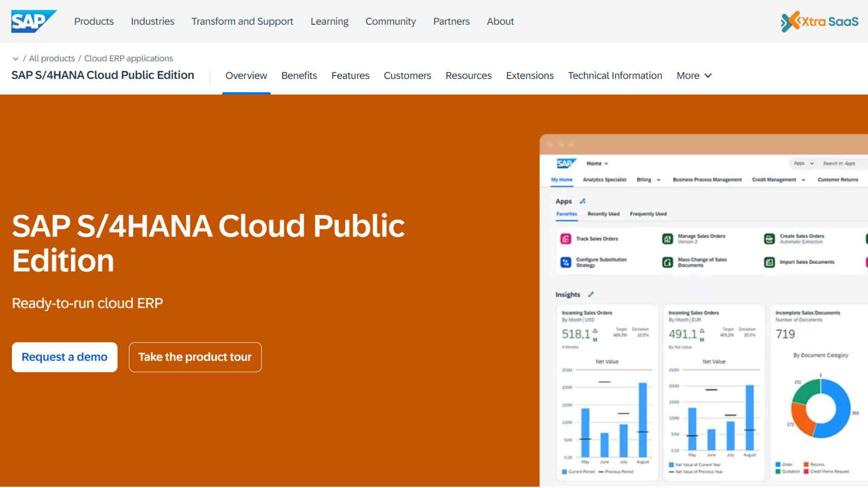Screen dimensions: 868x488
Task: Expand the More dropdown
Action: (694, 75)
